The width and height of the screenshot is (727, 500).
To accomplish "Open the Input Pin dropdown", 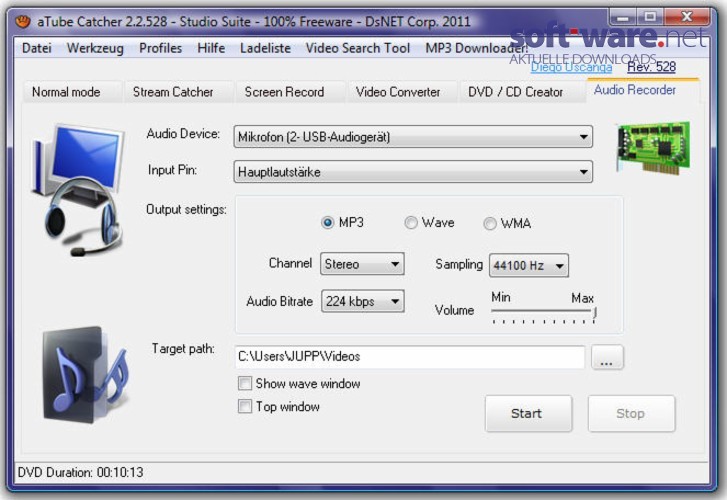I will coord(413,172).
